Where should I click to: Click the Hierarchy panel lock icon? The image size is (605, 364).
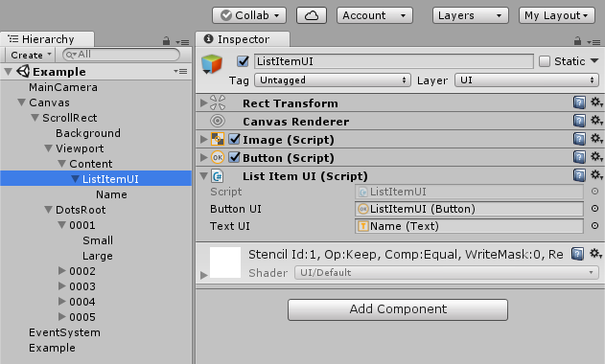[166, 41]
